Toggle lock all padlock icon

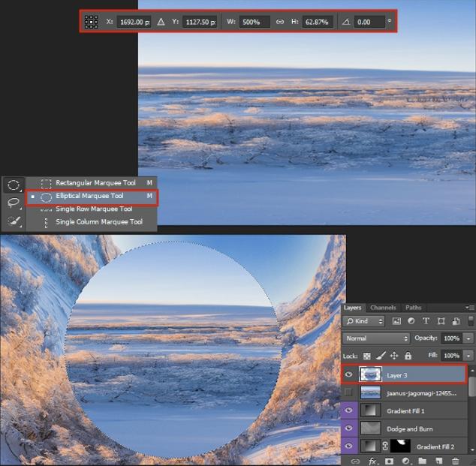point(408,356)
